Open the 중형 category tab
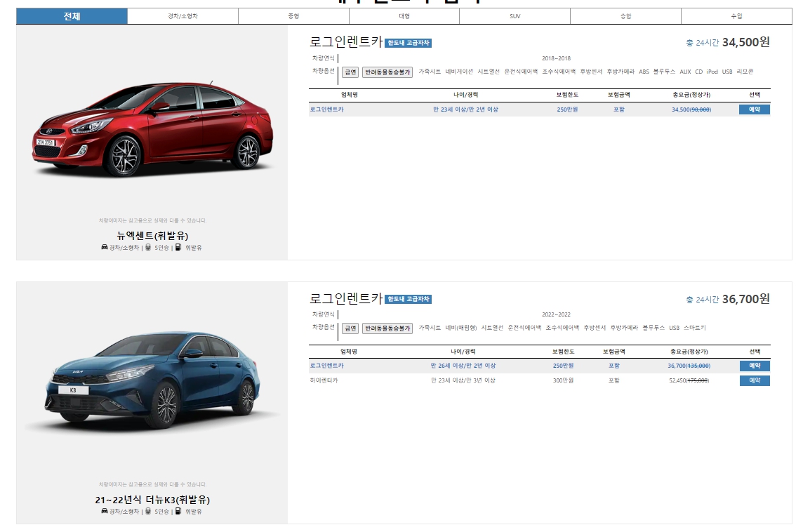Screen dimensions: 803x532 coord(293,16)
